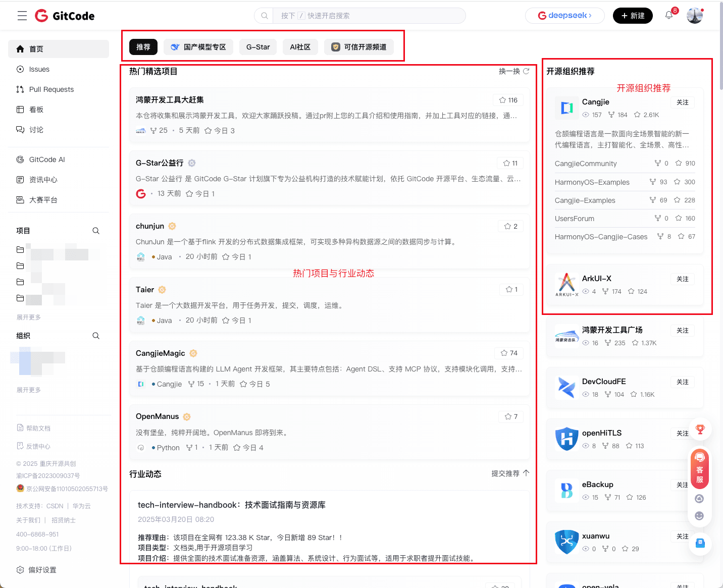The height and width of the screenshot is (588, 723).
Task: Open the CangjieMagic project link
Action: tap(161, 353)
